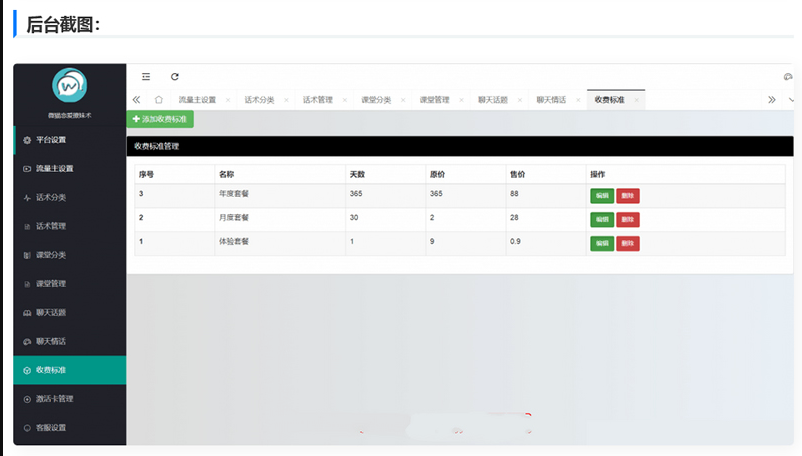Screen dimensions: 802x456
Task: Open 聊天话题 in the sidebar
Action: click(70, 312)
